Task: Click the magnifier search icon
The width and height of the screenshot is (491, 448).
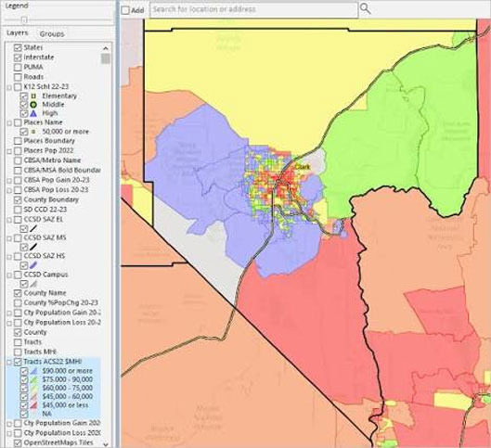Action: click(365, 8)
